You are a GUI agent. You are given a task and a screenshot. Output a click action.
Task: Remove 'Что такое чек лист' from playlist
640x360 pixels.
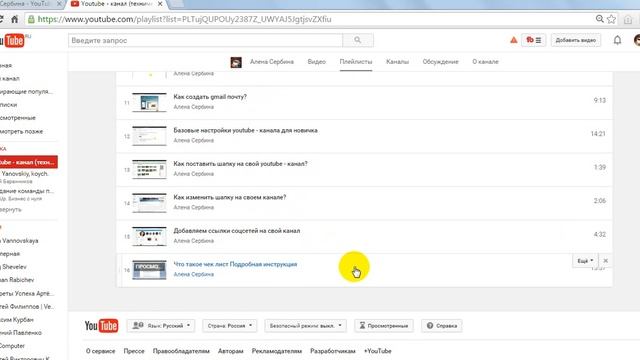point(605,261)
